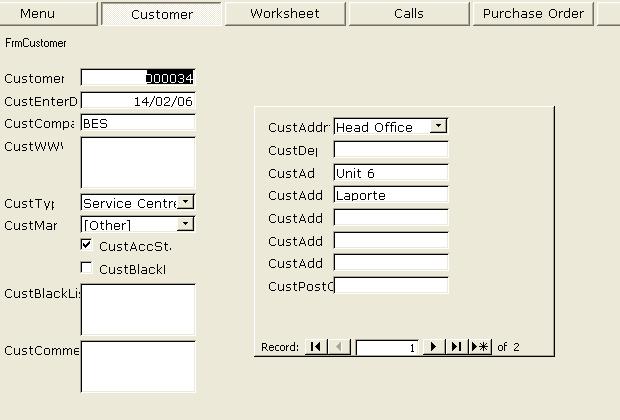Screen dimensions: 620x420
Task: Click the CustPostC postcode field
Action: coord(391,286)
